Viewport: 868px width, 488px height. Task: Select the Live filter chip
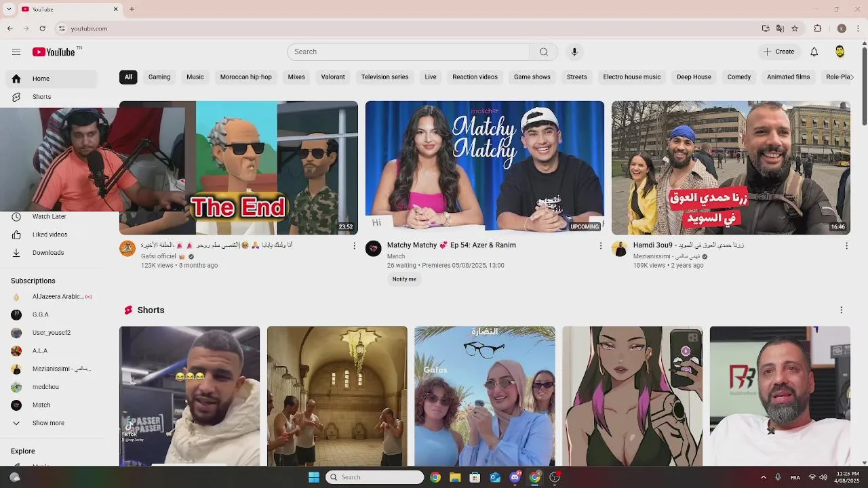coord(431,77)
